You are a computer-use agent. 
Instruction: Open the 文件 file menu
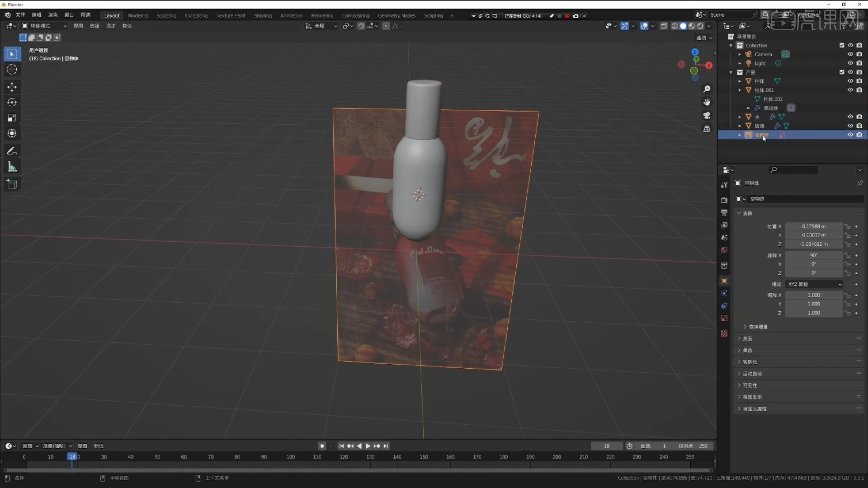(x=20, y=15)
